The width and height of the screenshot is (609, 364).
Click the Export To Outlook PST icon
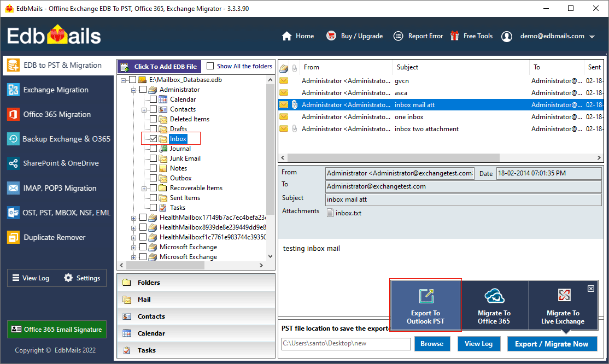[426, 296]
